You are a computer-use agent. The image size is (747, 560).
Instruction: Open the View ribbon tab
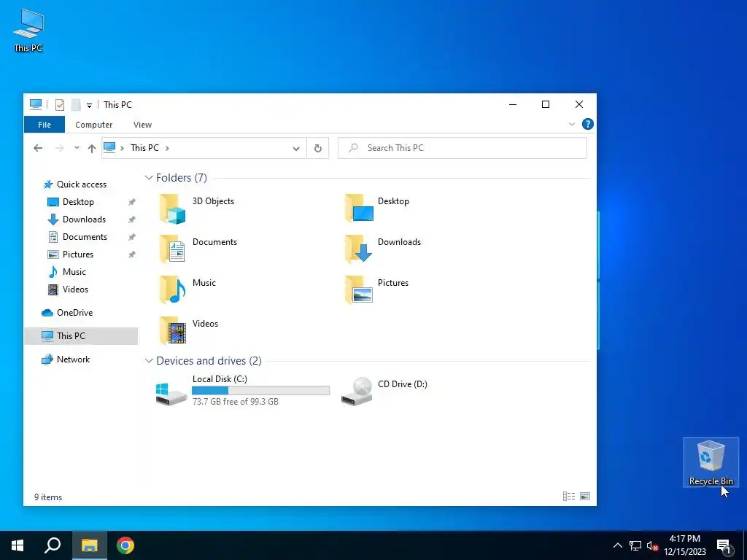point(142,125)
